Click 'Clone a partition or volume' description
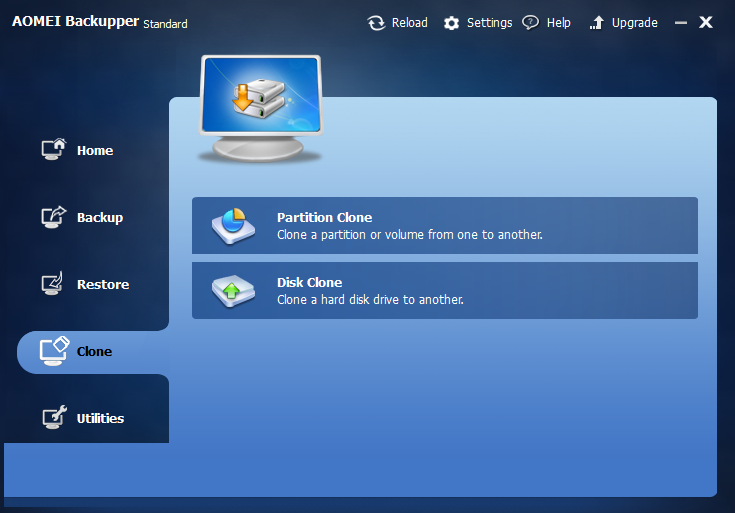735x513 pixels. tap(410, 234)
